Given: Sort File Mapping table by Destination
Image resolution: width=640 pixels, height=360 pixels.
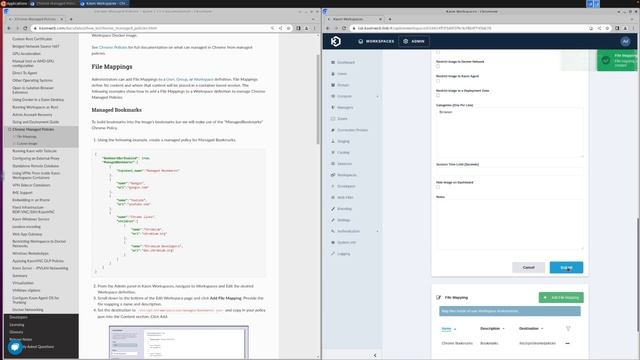Looking at the screenshot, I should tap(531, 329).
